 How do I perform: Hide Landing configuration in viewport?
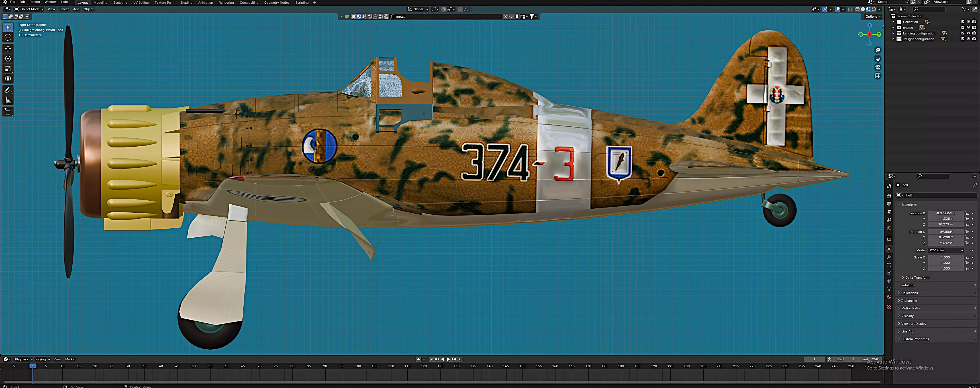tap(969, 33)
